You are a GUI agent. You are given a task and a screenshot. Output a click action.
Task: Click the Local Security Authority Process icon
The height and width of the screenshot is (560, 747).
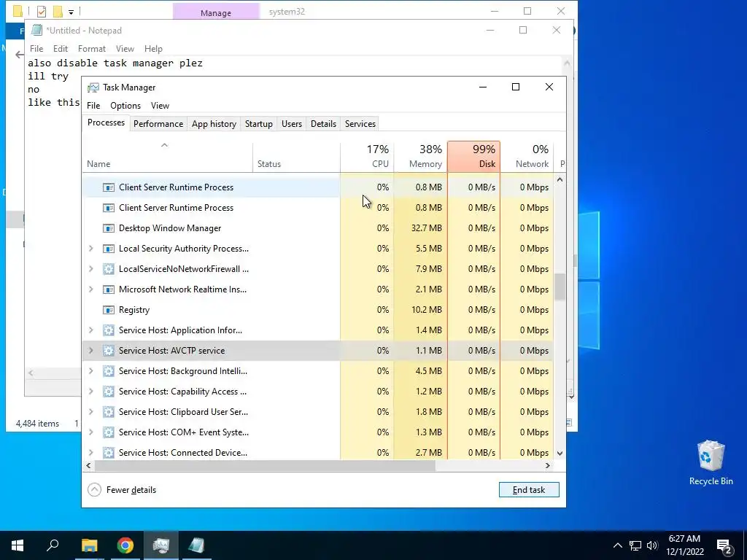(109, 249)
